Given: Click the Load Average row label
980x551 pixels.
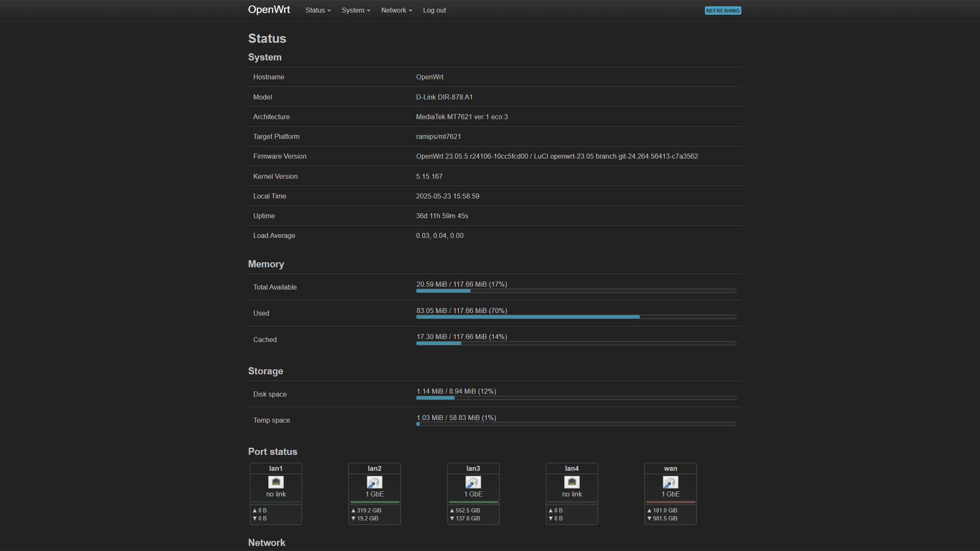Looking at the screenshot, I should click(x=274, y=236).
